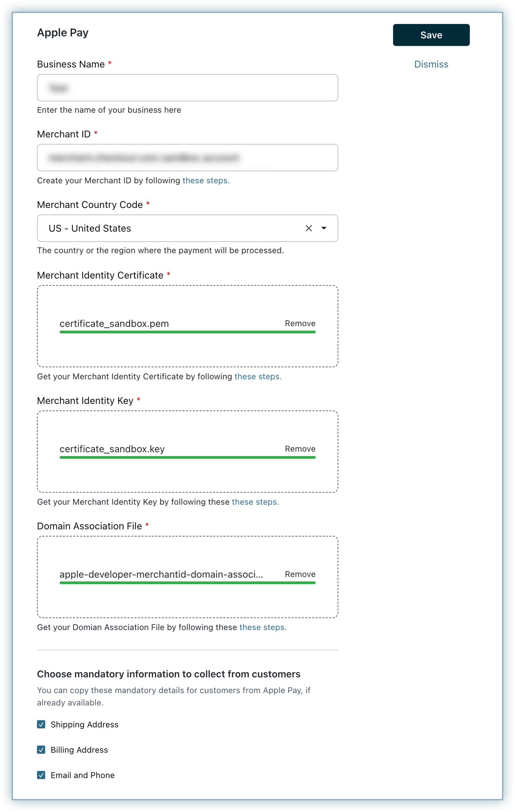Click the Merchant ID input field
Viewport: 515px width, 812px height.
(x=187, y=158)
